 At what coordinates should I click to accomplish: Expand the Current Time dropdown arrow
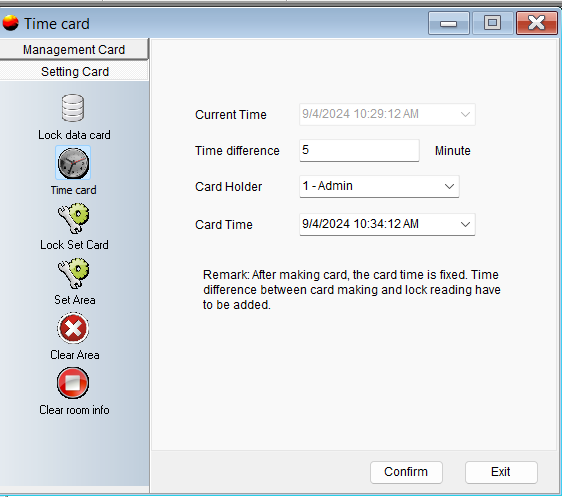click(x=465, y=114)
